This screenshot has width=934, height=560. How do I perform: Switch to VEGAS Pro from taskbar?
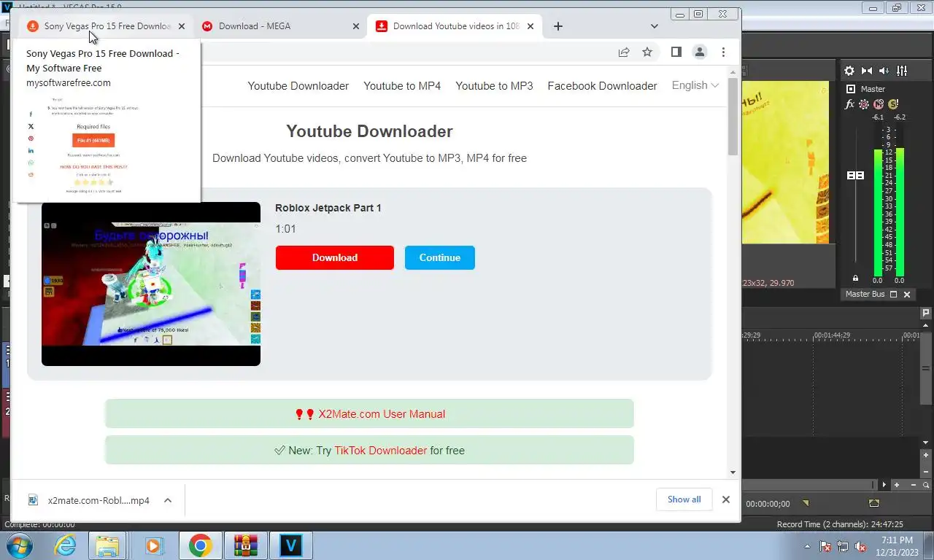tap(291, 545)
